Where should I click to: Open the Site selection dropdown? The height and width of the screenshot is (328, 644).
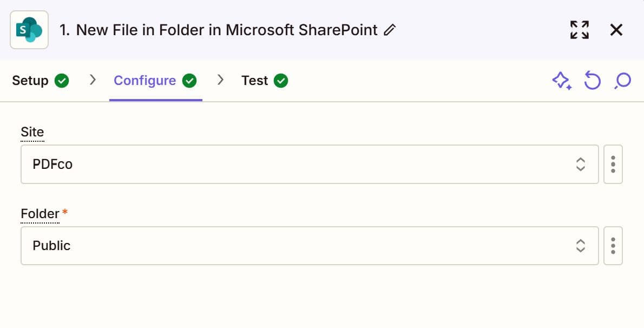[580, 164]
